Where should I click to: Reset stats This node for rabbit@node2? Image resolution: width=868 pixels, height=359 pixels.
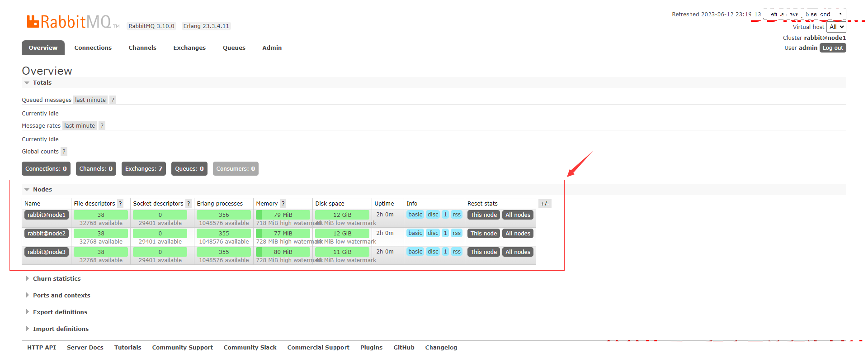(484, 234)
